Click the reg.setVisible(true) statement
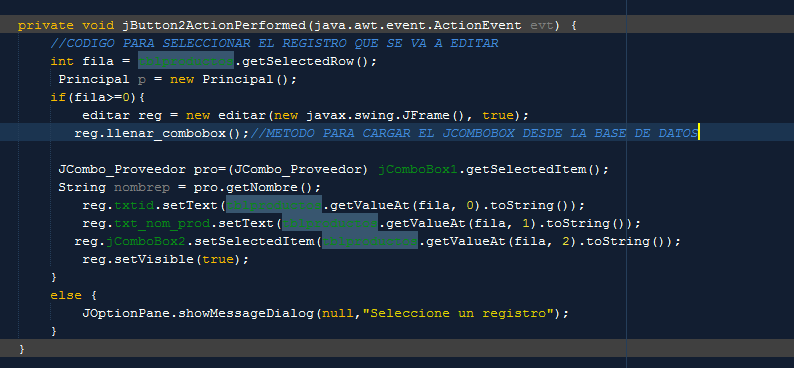This screenshot has width=794, height=368. [x=166, y=260]
